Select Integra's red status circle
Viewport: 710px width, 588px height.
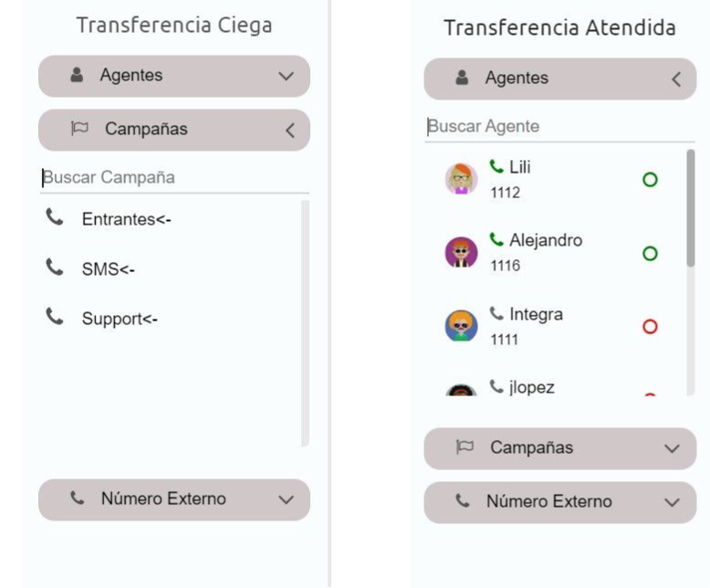click(x=650, y=327)
